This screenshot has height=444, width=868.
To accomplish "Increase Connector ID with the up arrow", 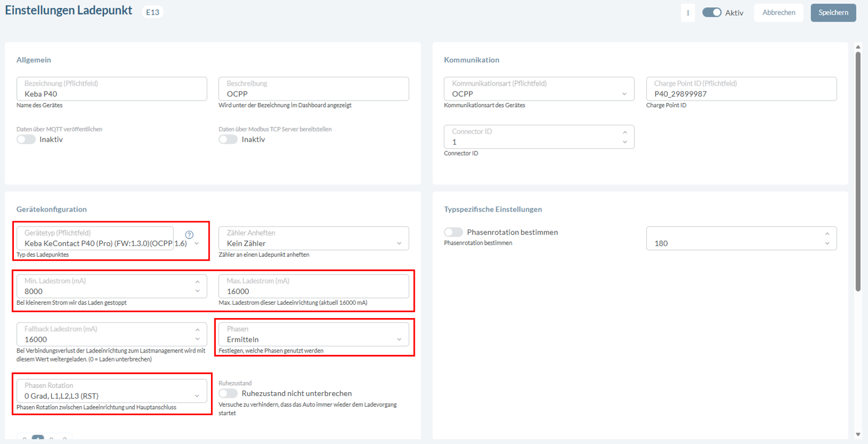I will click(x=624, y=132).
